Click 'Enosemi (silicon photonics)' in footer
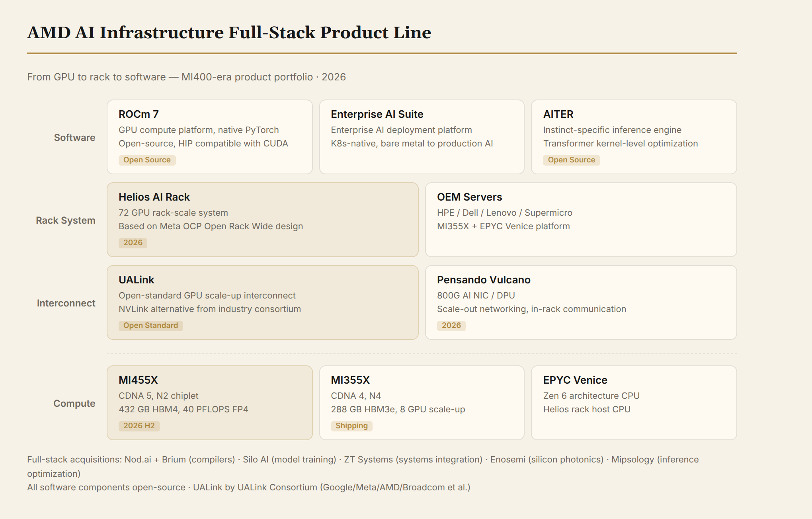The image size is (812, 519). pyautogui.click(x=547, y=459)
